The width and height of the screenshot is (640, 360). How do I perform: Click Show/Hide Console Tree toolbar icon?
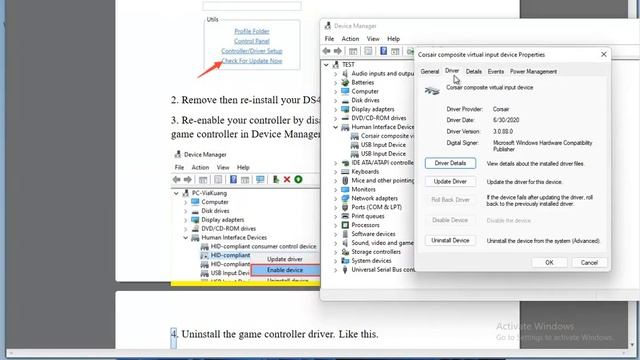point(353,51)
